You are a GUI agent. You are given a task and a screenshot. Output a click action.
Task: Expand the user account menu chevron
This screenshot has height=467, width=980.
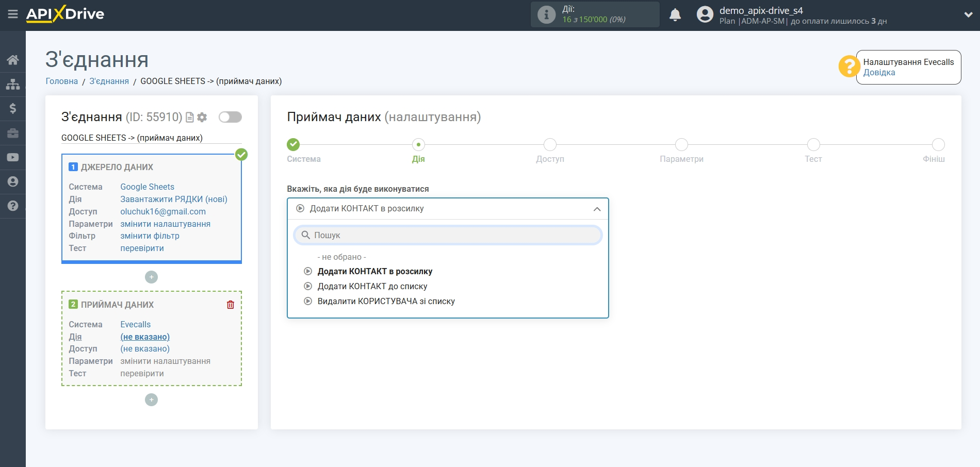pos(968,15)
